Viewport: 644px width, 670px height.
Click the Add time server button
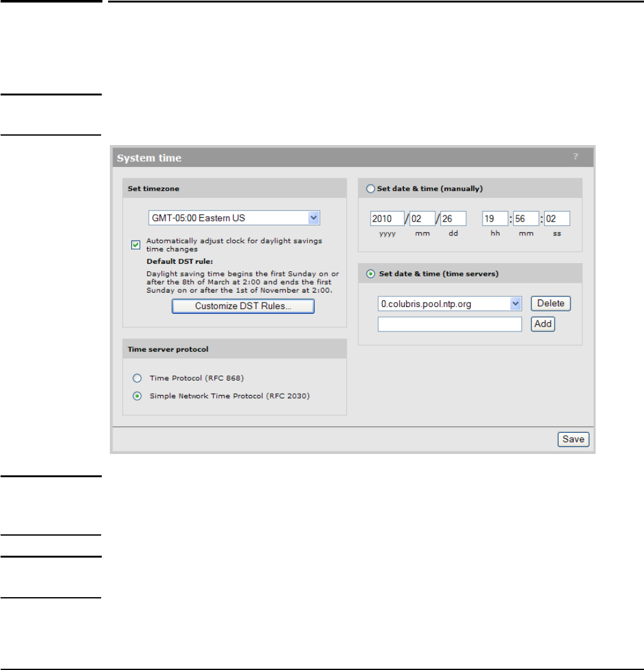pyautogui.click(x=543, y=324)
